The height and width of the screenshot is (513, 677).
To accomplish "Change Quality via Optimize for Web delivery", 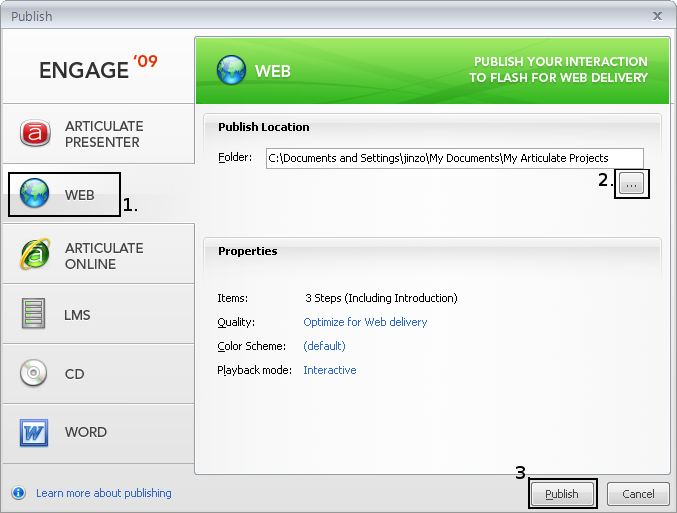I will [365, 322].
